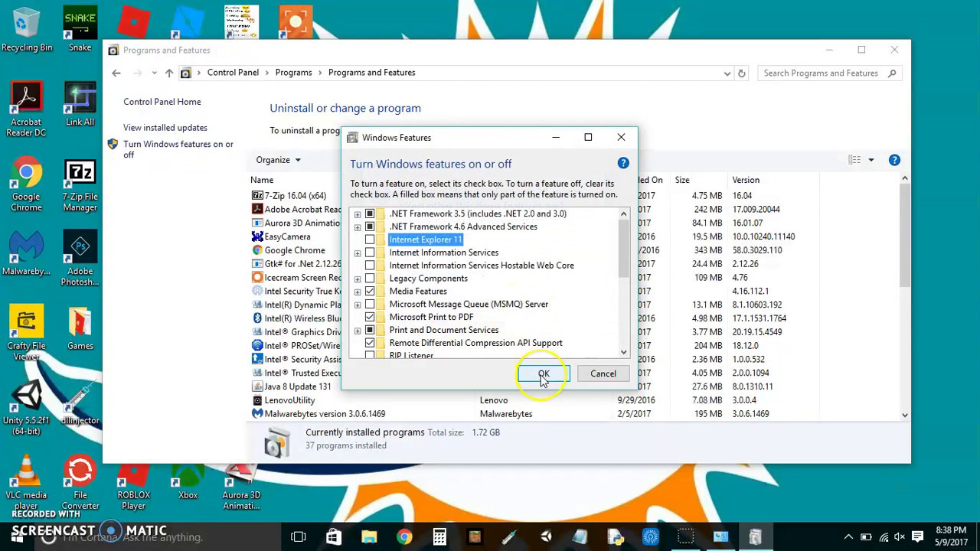Screen dimensions: 980x551
Task: Enable the Internet Explorer 11 checkbox
Action: [370, 240]
